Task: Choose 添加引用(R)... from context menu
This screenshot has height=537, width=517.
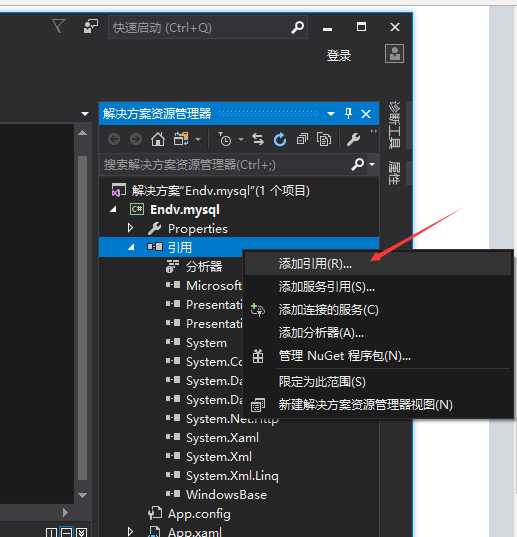Action: [x=378, y=264]
